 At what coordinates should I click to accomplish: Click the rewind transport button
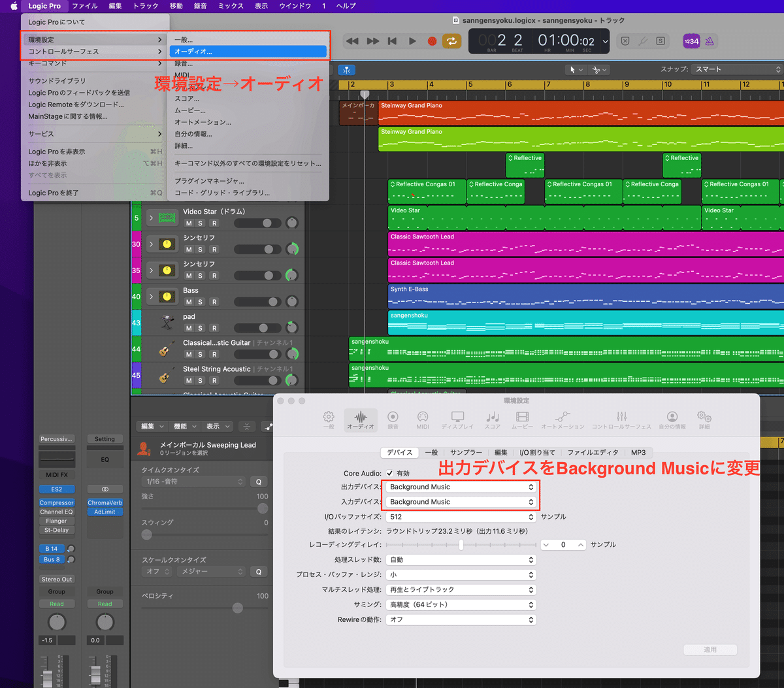[352, 41]
